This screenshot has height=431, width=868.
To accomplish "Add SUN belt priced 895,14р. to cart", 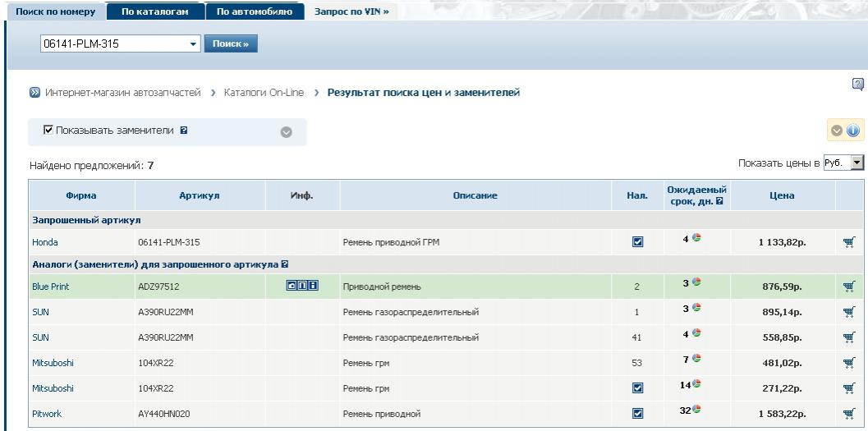I will coord(848,311).
